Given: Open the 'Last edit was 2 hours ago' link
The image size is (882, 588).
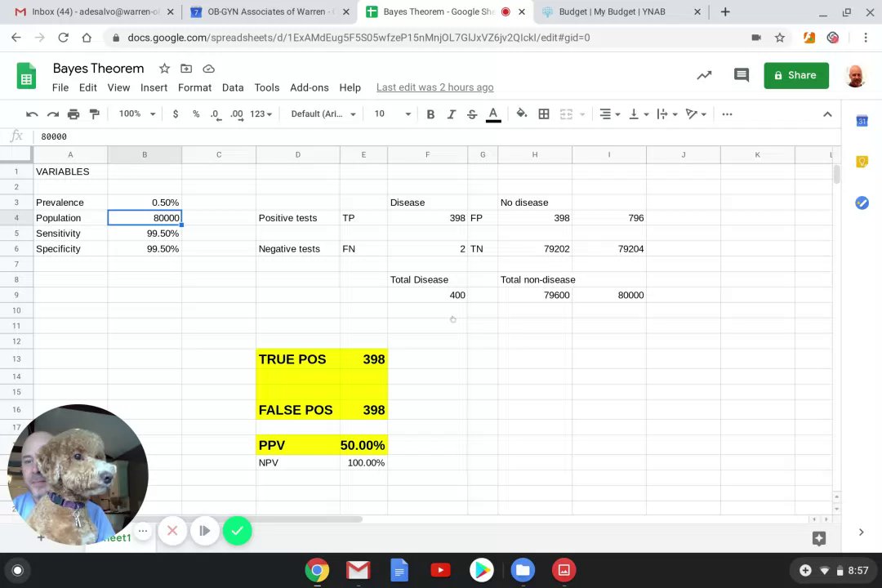Looking at the screenshot, I should click(x=434, y=87).
